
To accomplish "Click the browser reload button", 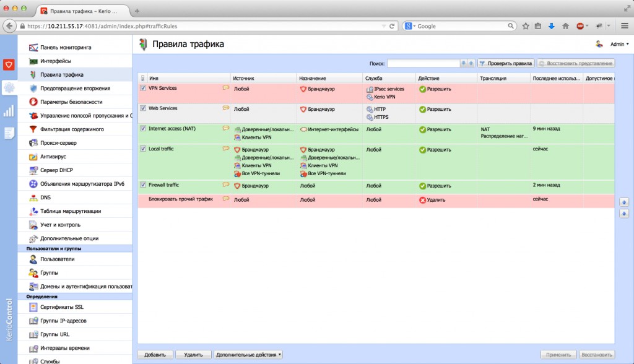I will pyautogui.click(x=392, y=26).
